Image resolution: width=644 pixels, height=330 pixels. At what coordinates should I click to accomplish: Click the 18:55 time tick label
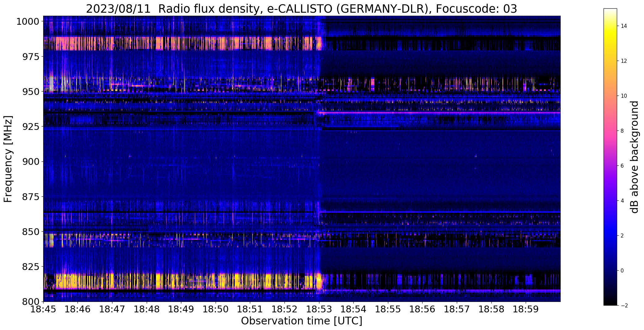click(x=388, y=309)
